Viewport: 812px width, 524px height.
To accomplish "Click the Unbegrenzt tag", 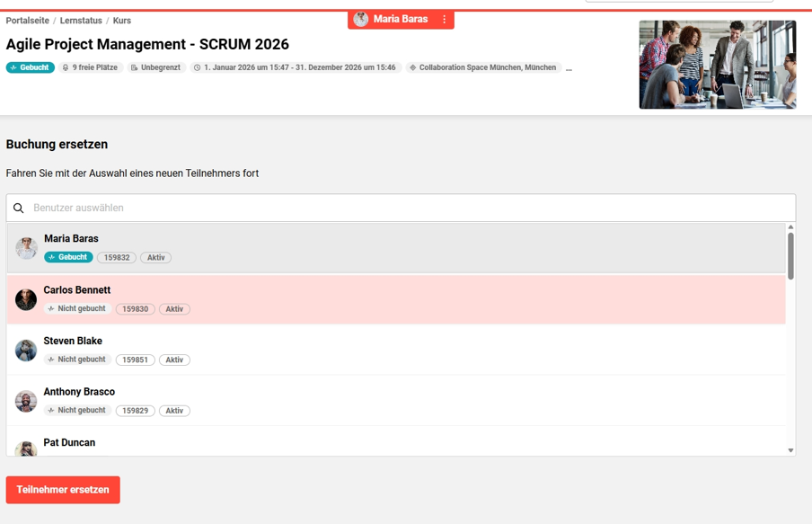I will [156, 68].
